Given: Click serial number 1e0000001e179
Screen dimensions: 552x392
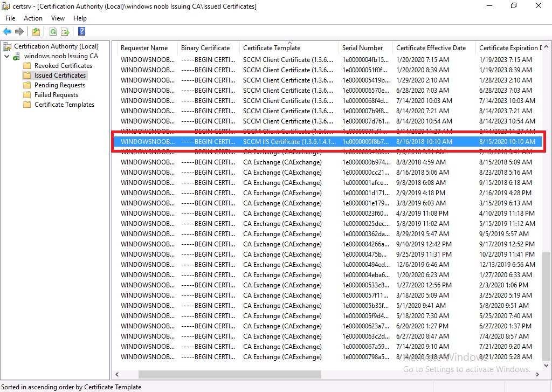Looking at the screenshot, I should point(366,203).
